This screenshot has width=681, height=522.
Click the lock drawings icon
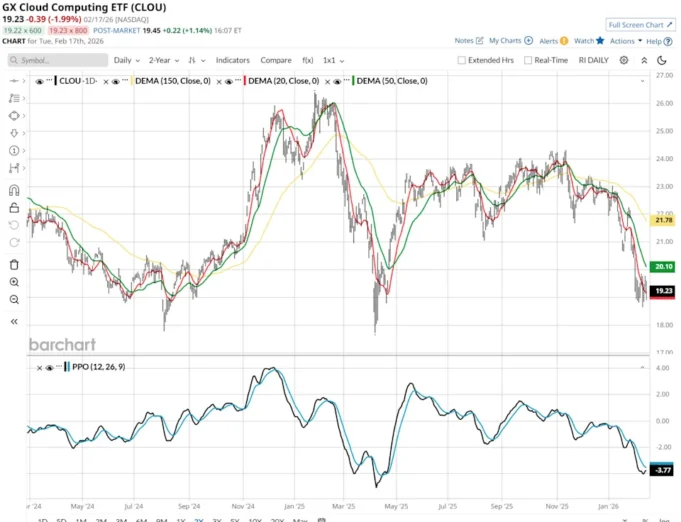14,208
